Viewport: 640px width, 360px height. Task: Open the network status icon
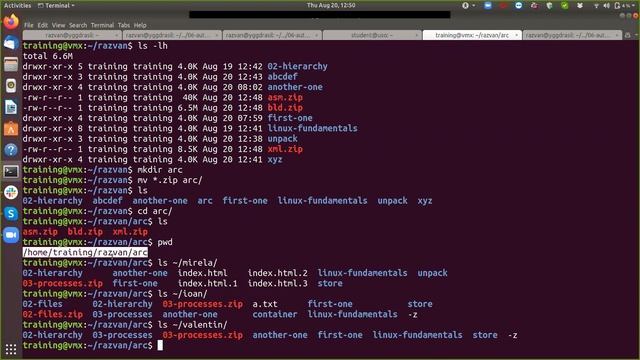[596, 5]
